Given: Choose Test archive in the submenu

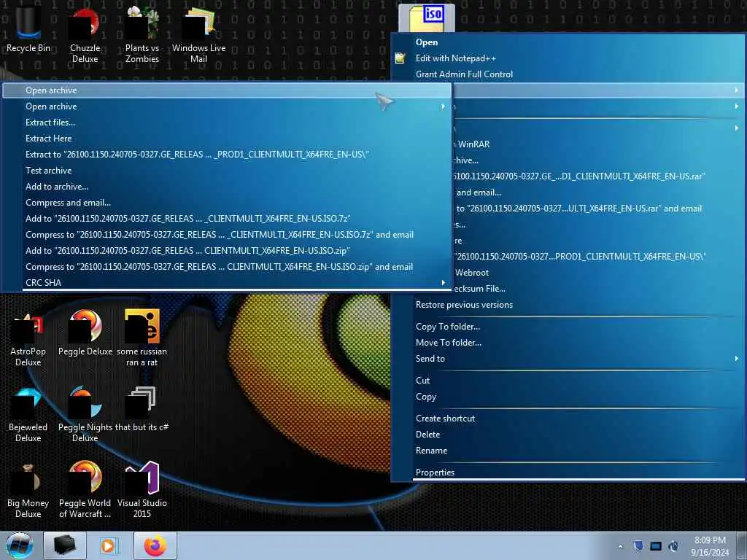Looking at the screenshot, I should click(x=227, y=171).
